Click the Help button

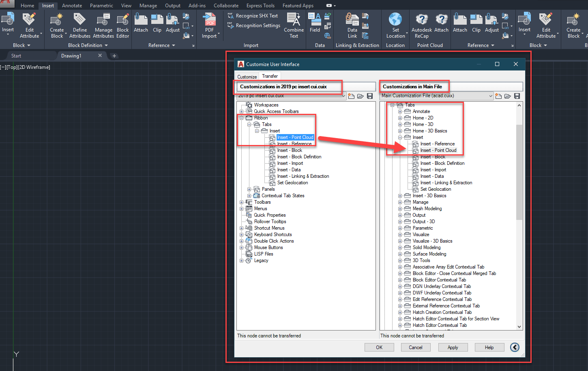tap(489, 347)
